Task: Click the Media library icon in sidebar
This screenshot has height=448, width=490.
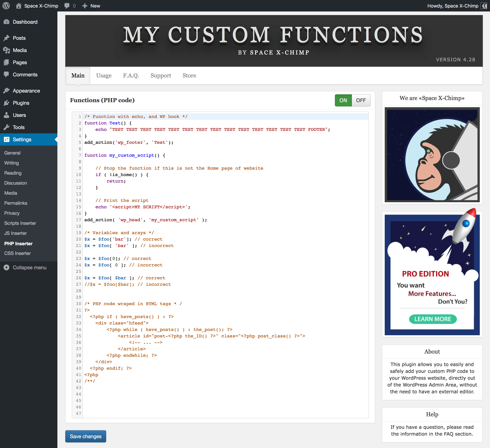Action: tap(7, 50)
